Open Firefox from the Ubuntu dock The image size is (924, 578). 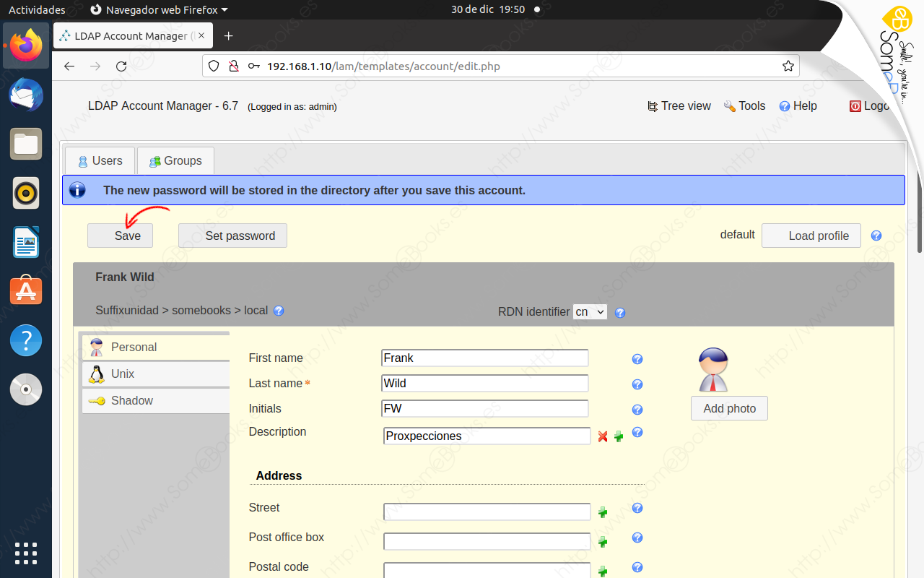click(x=26, y=46)
